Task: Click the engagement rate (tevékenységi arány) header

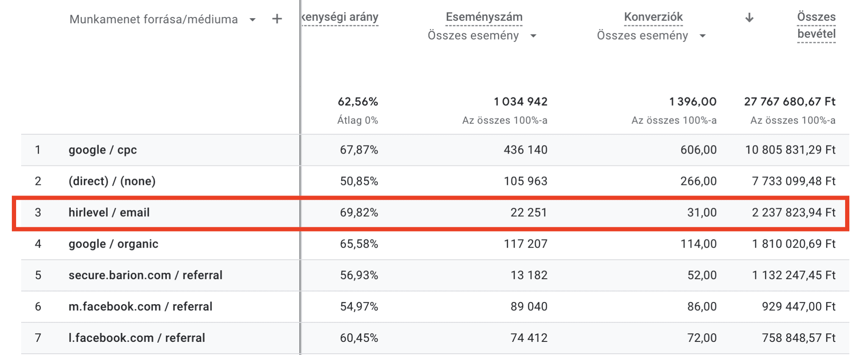Action: 339,17
